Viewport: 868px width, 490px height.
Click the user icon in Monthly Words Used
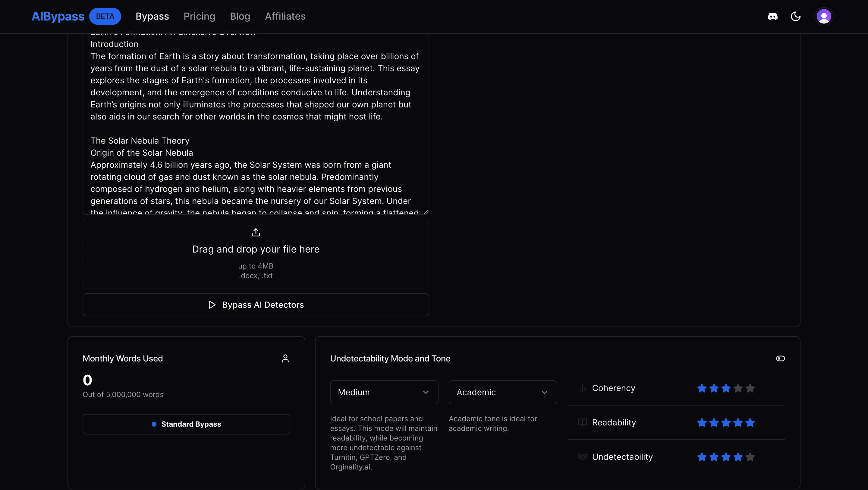(x=285, y=358)
